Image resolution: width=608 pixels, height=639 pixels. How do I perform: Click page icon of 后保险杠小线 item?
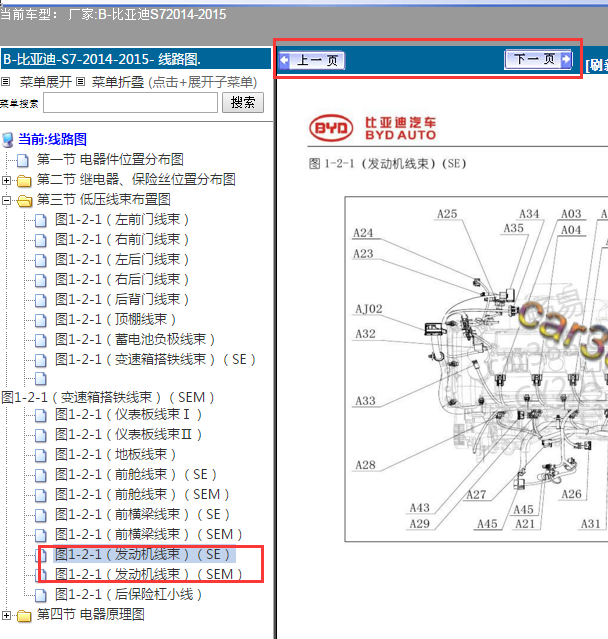41,595
